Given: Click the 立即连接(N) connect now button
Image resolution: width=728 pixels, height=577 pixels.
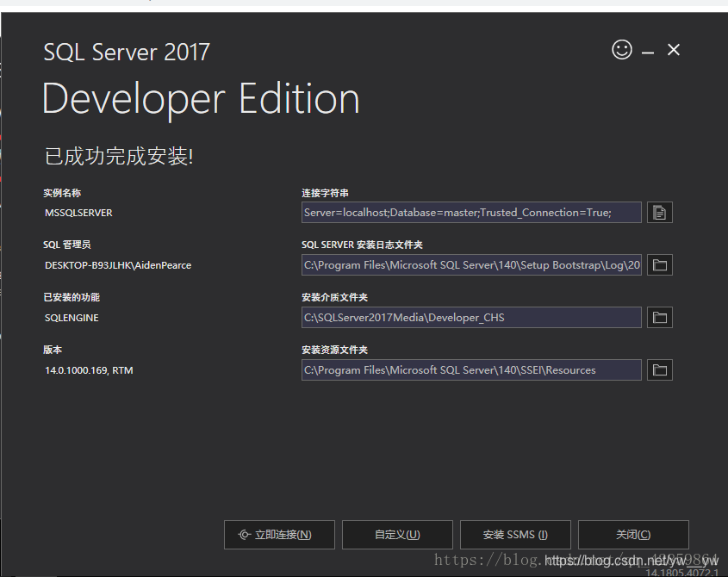Looking at the screenshot, I should [279, 535].
